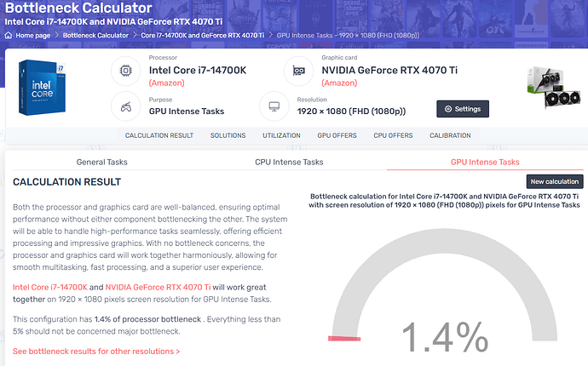Go to SOLUTIONS section
Viewport: 588px width, 366px height.
click(228, 135)
